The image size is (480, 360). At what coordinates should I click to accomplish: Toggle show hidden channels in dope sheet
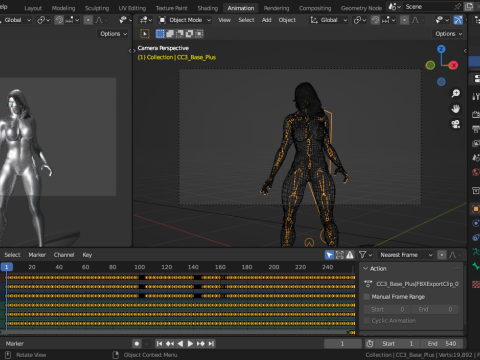340,255
